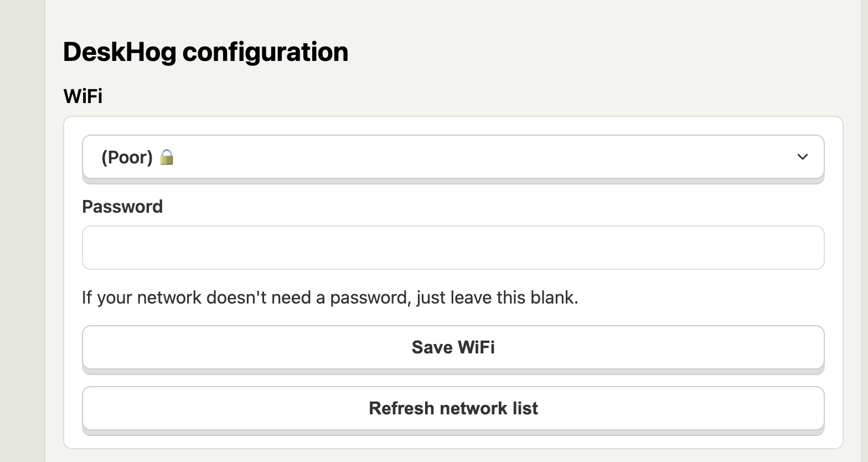Click empty space inside the network dropdown

471,157
